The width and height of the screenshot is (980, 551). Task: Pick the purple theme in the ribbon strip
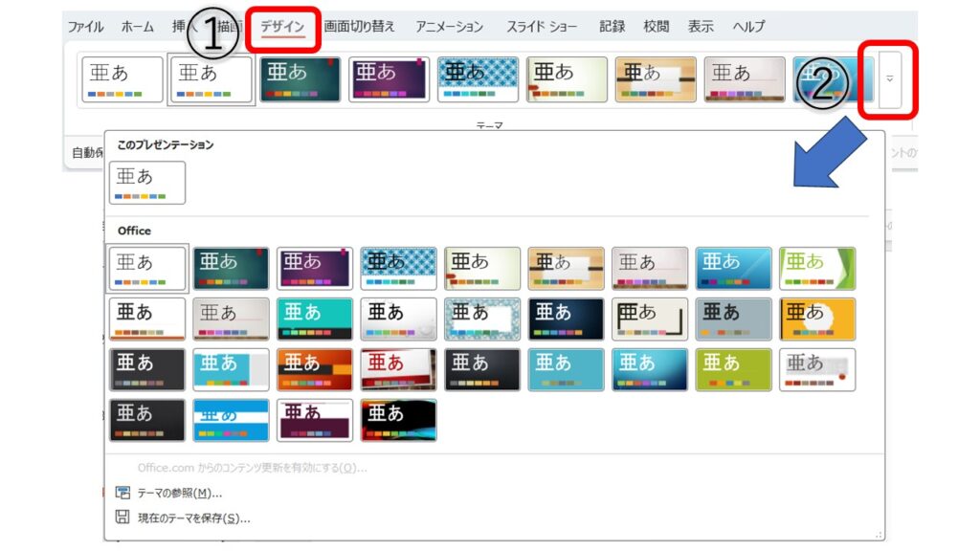point(389,79)
